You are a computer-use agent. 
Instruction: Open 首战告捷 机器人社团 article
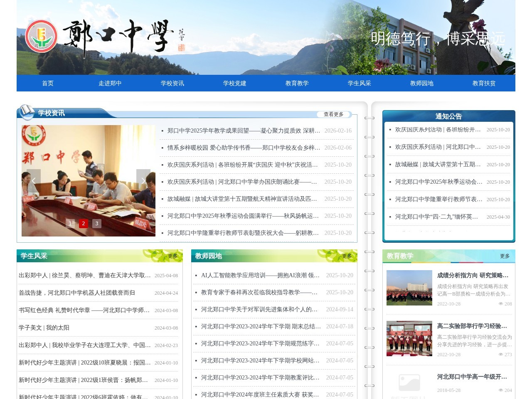(77, 293)
